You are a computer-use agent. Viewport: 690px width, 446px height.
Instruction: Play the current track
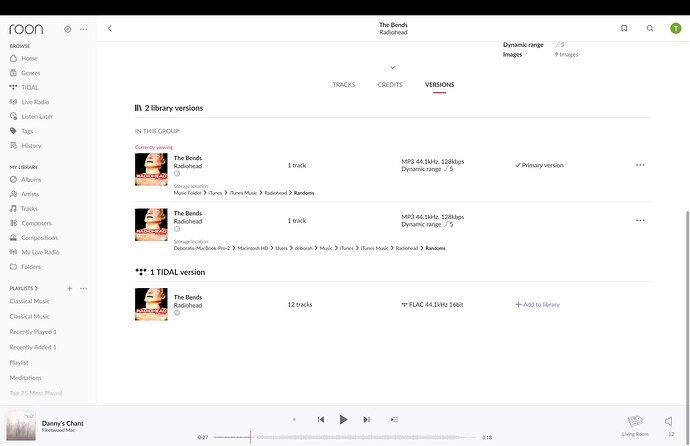click(344, 420)
